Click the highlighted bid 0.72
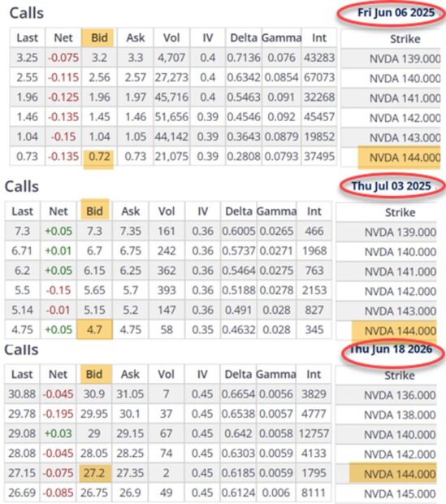 (x=99, y=157)
